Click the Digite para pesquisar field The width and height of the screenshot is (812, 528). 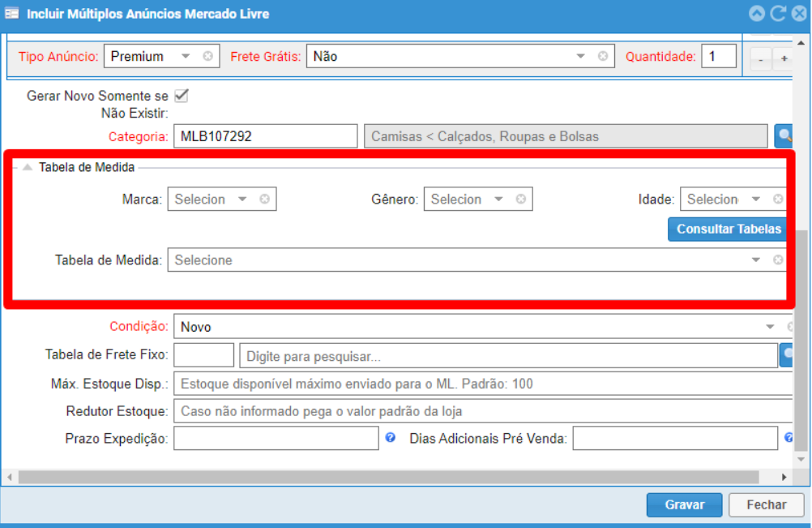coord(509,355)
